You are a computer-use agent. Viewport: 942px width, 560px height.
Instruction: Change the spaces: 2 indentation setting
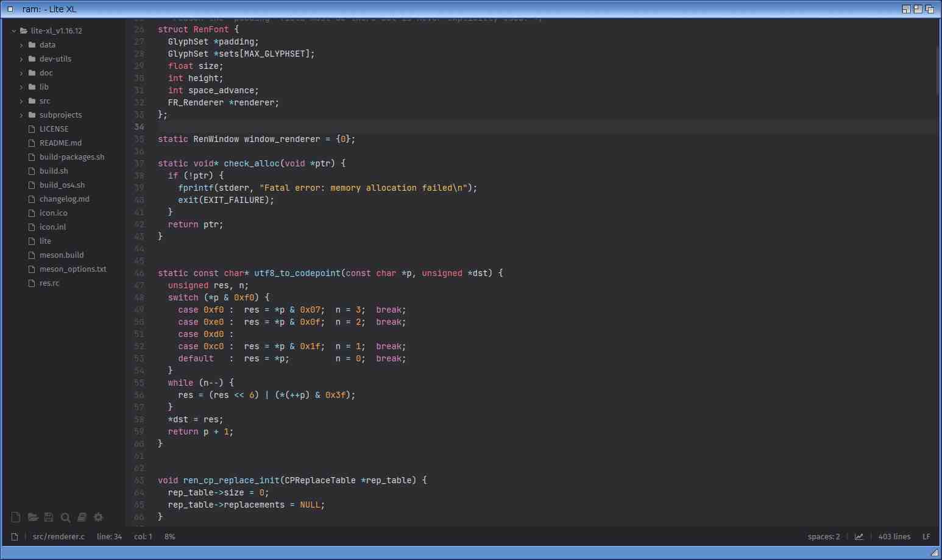(x=823, y=537)
